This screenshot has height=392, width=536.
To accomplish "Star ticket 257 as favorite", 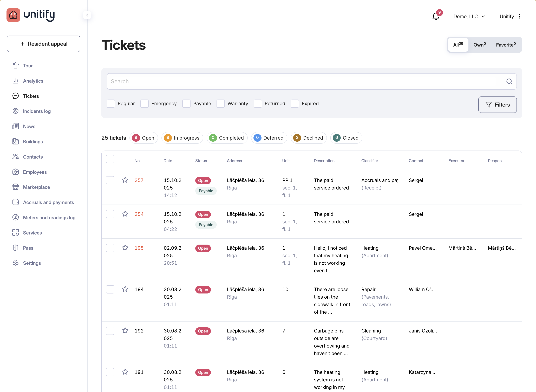I will (x=125, y=180).
